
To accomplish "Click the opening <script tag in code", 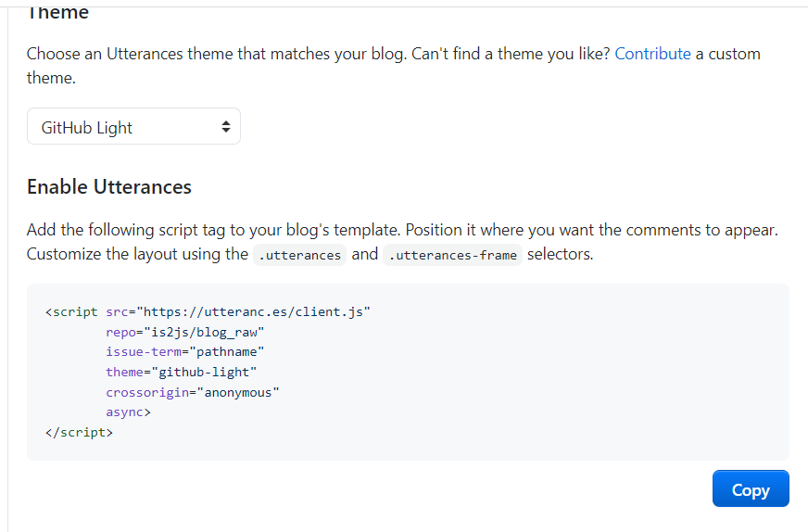I will (70, 311).
